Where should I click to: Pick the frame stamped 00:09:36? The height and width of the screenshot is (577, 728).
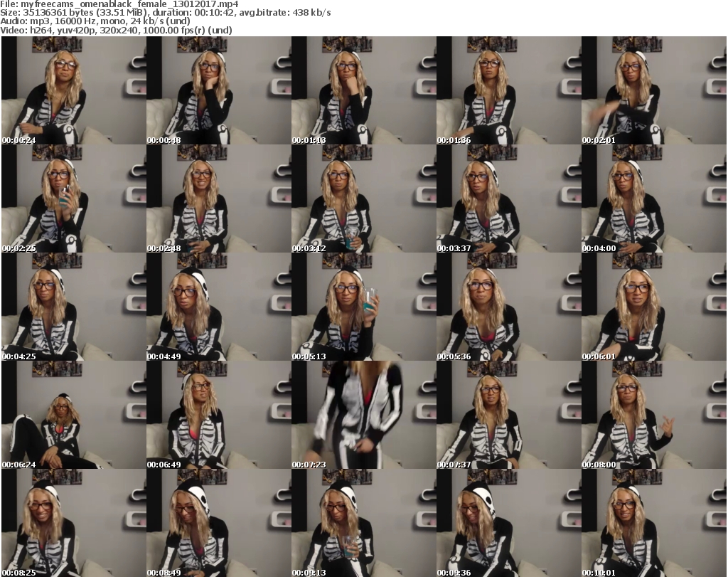tap(509, 523)
